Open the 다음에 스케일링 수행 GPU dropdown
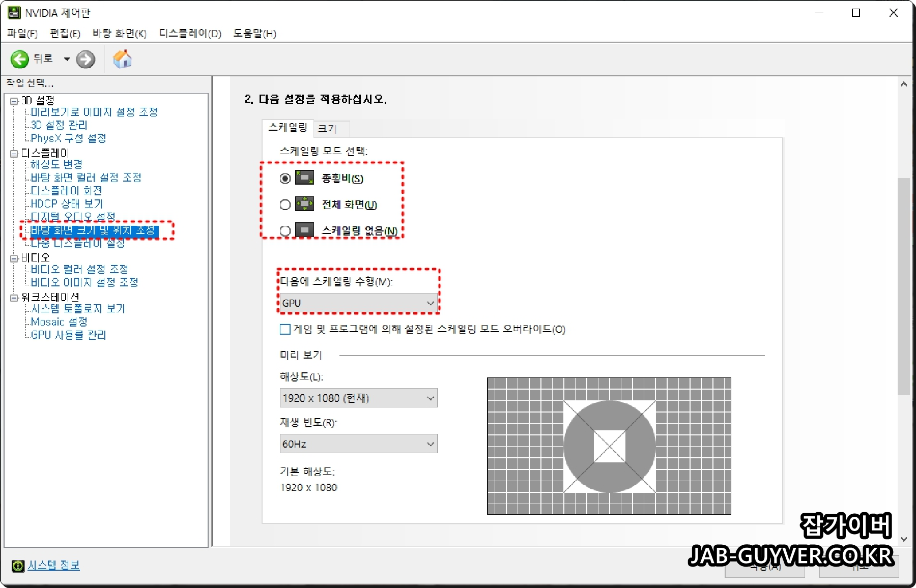 (x=359, y=303)
